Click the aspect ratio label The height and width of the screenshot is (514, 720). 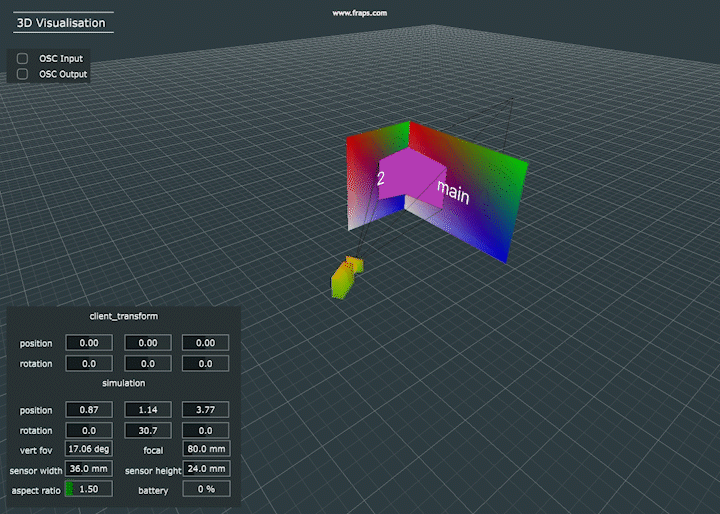36,491
